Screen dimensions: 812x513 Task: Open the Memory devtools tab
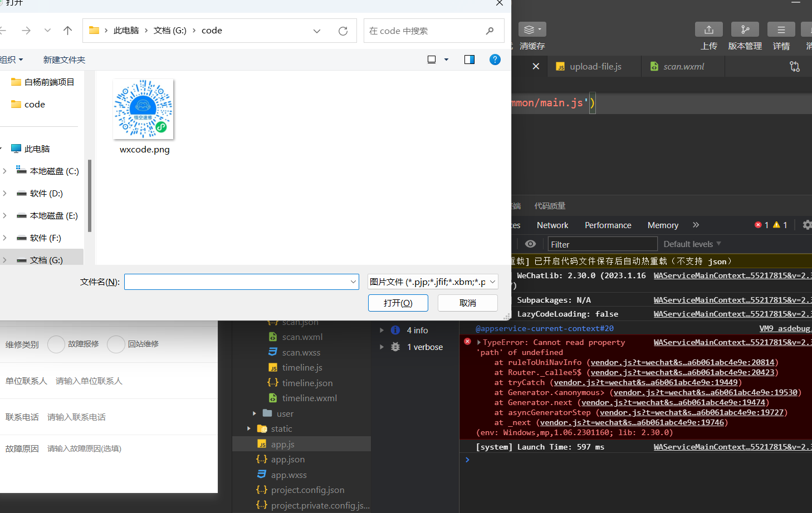[x=663, y=225]
